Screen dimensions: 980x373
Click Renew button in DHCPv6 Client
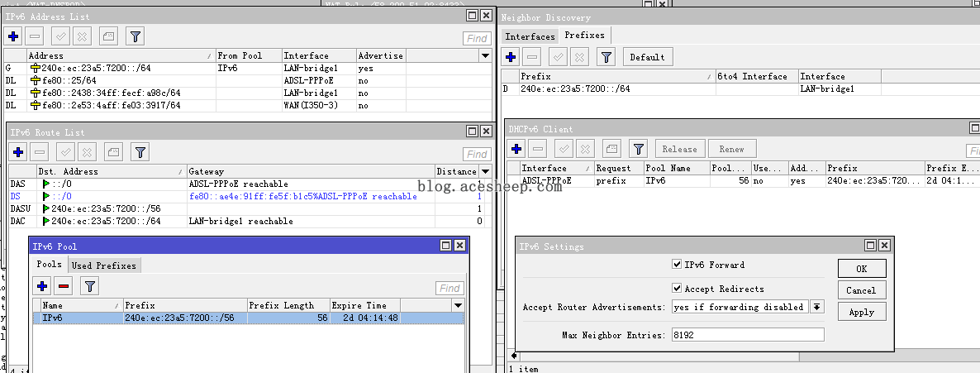732,149
